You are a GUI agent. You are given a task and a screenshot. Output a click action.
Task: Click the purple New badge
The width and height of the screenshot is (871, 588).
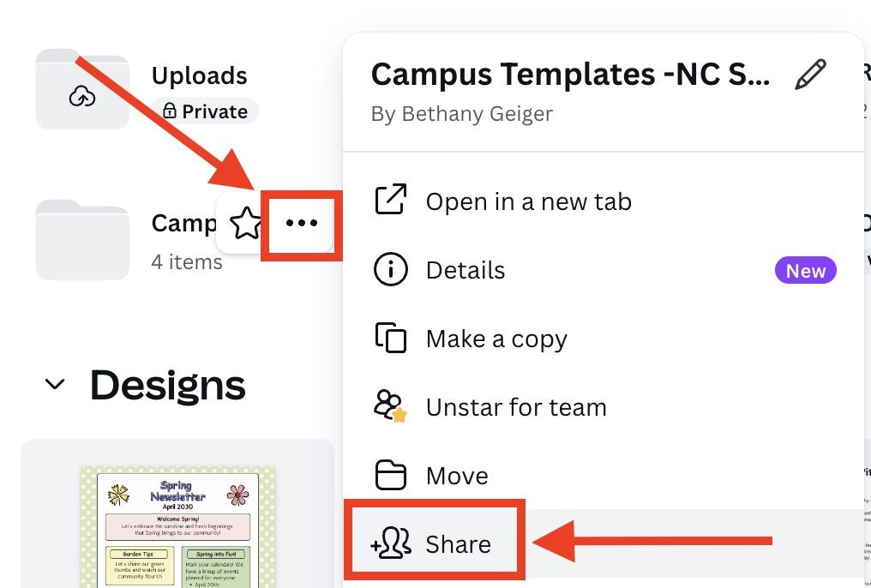point(805,270)
